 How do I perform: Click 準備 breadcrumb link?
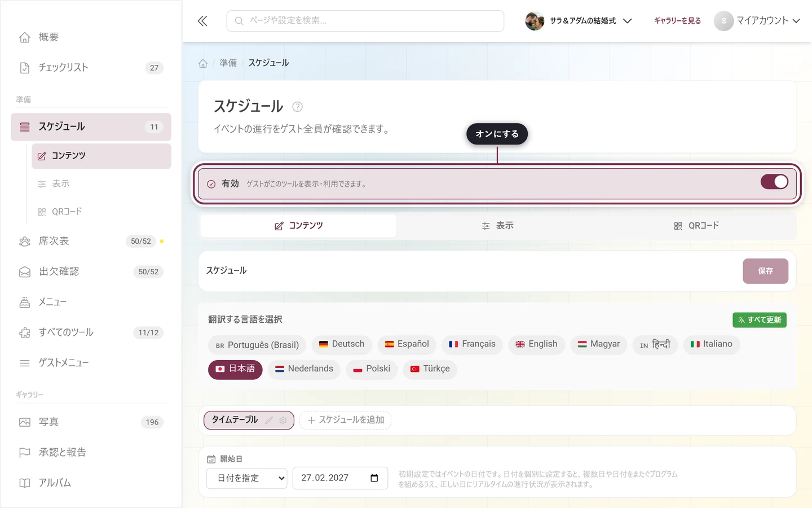[x=228, y=63]
